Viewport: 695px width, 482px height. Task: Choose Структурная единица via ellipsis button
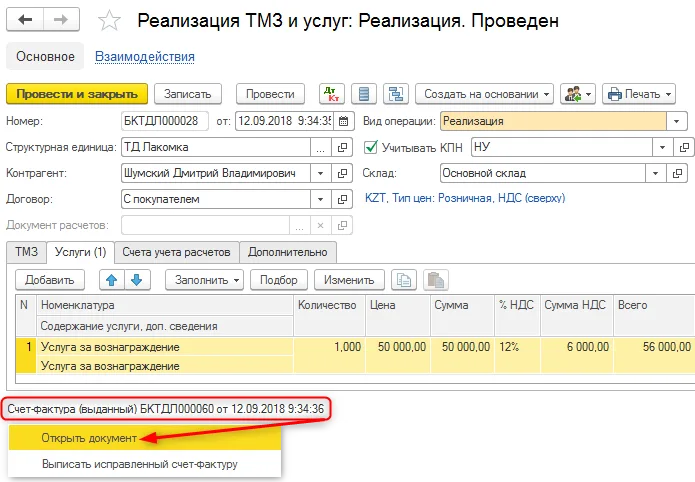pyautogui.click(x=320, y=147)
